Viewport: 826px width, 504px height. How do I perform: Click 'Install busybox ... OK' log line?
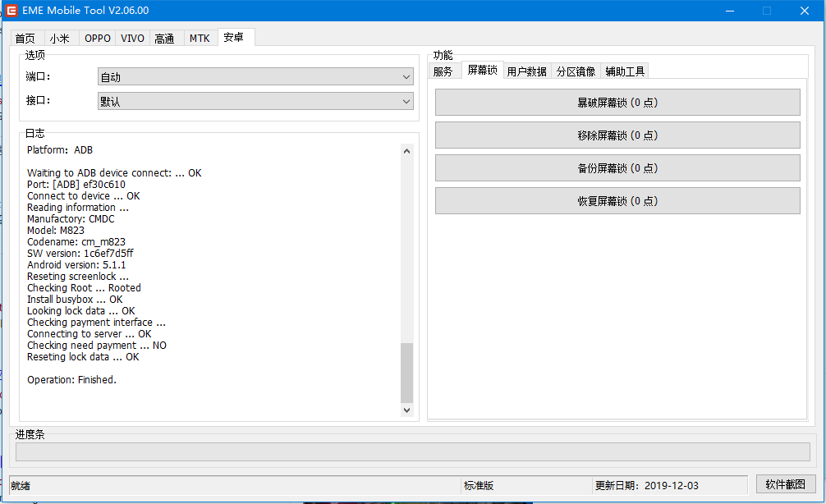[75, 299]
